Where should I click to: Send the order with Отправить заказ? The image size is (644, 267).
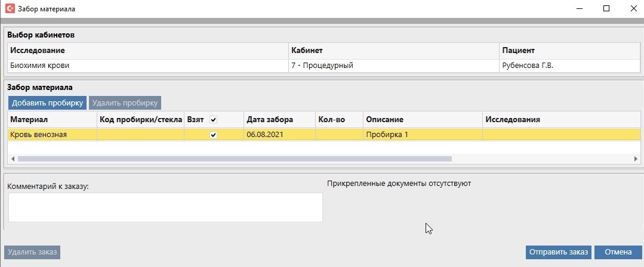[557, 252]
